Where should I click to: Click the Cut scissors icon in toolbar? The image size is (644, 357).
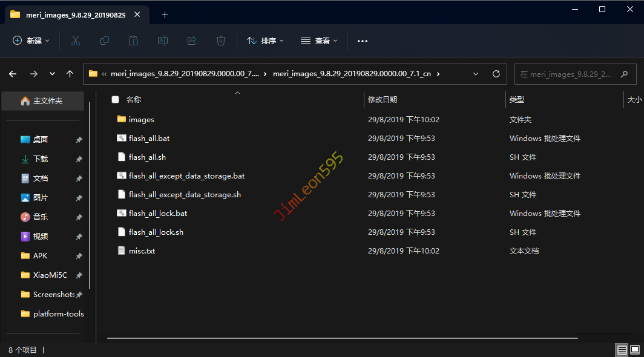76,41
